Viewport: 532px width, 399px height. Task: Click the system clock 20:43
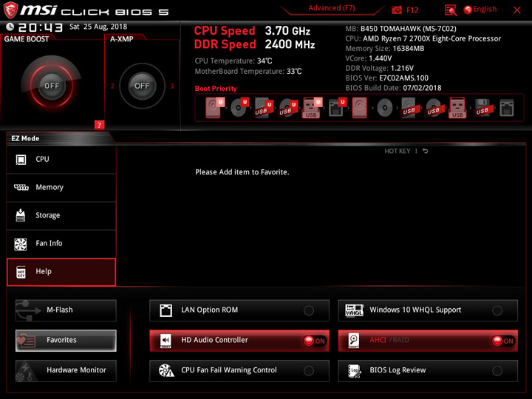(41, 27)
